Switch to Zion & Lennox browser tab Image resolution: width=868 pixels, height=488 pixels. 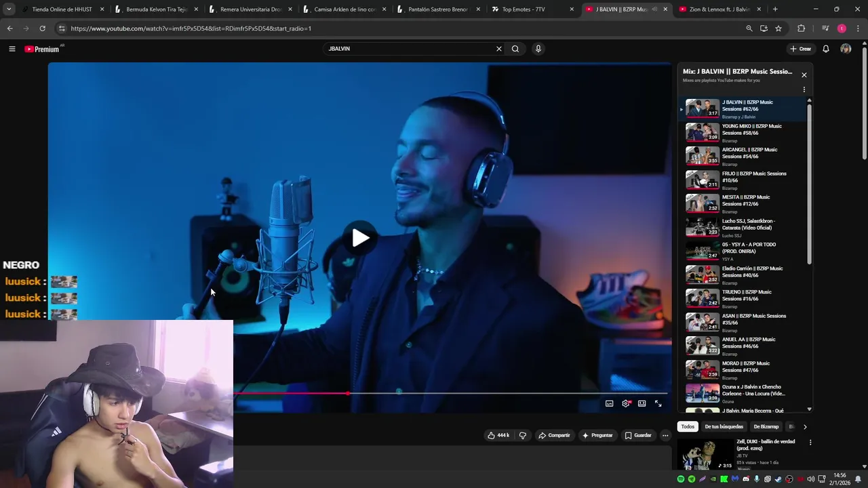tap(720, 9)
